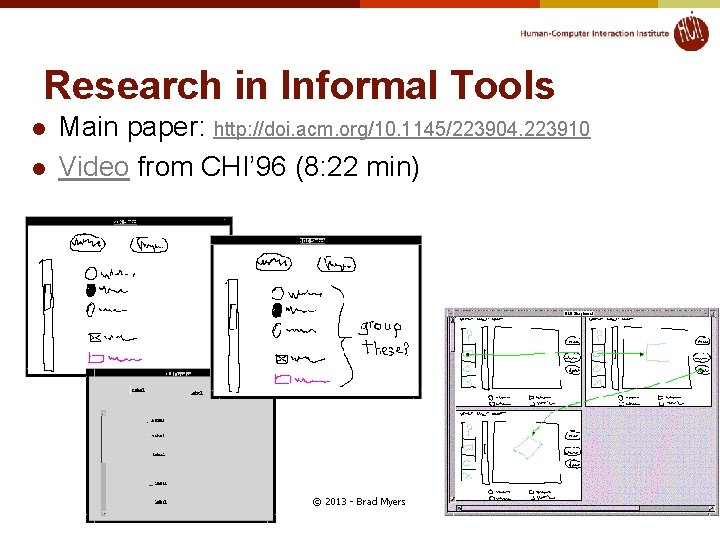
Task: Open the doi.acm.org main paper link
Action: coord(402,129)
